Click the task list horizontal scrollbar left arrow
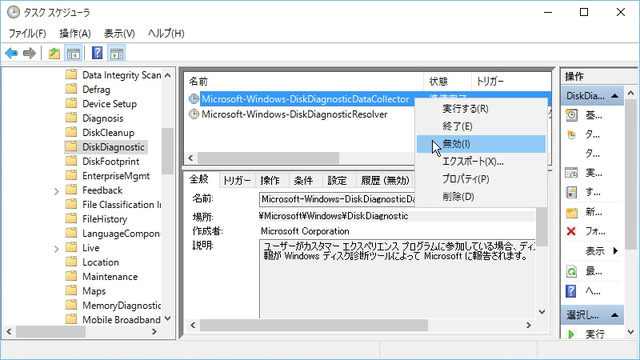Viewport: 640px width, 360px height. [191, 158]
